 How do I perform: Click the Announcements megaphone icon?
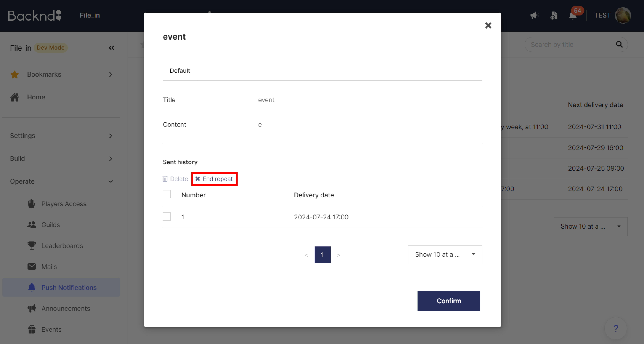coord(32,309)
